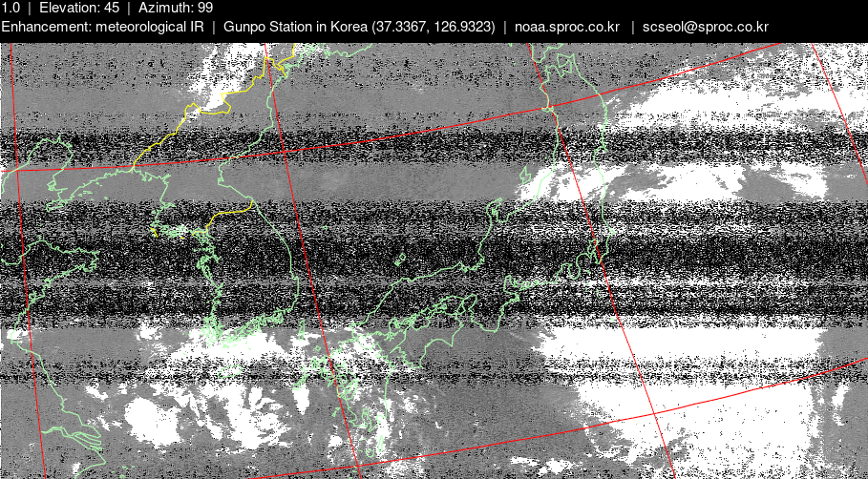Click the scseol@sproc.co.kr email address
Screen dimensions: 868x479
tap(706, 26)
